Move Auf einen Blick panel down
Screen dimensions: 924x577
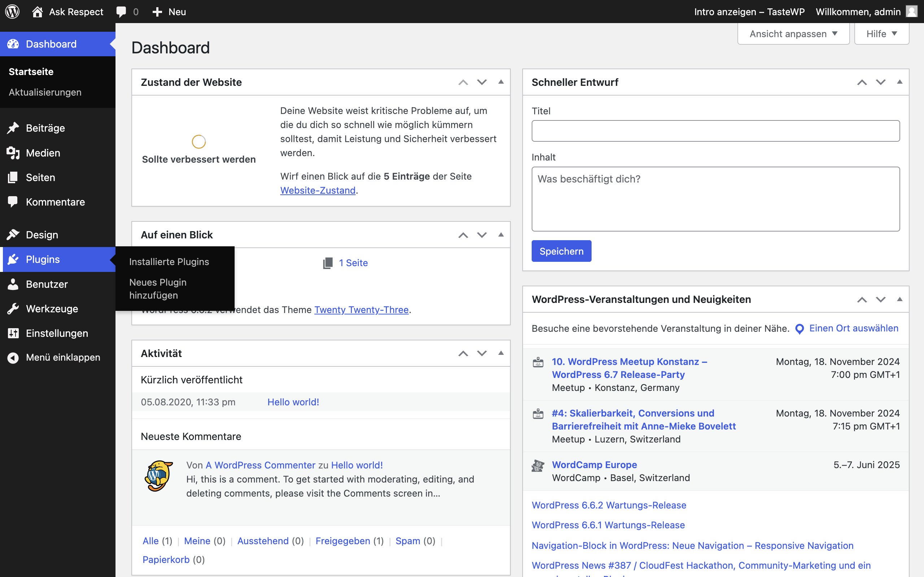pos(482,235)
